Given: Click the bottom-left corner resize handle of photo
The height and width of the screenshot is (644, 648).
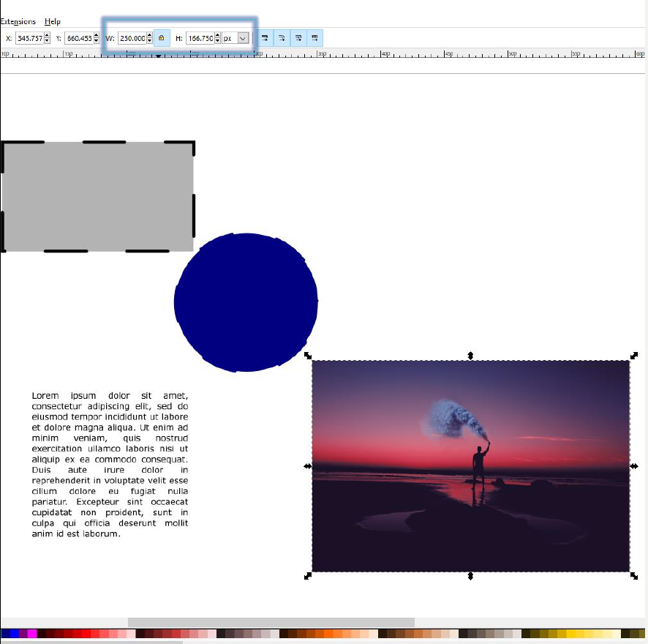Looking at the screenshot, I should [x=308, y=577].
